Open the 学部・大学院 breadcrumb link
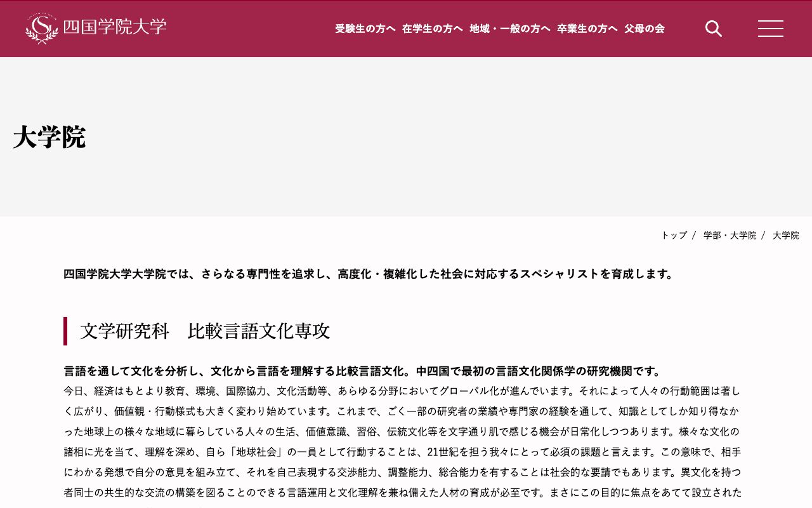Image resolution: width=812 pixels, height=508 pixels. click(730, 235)
